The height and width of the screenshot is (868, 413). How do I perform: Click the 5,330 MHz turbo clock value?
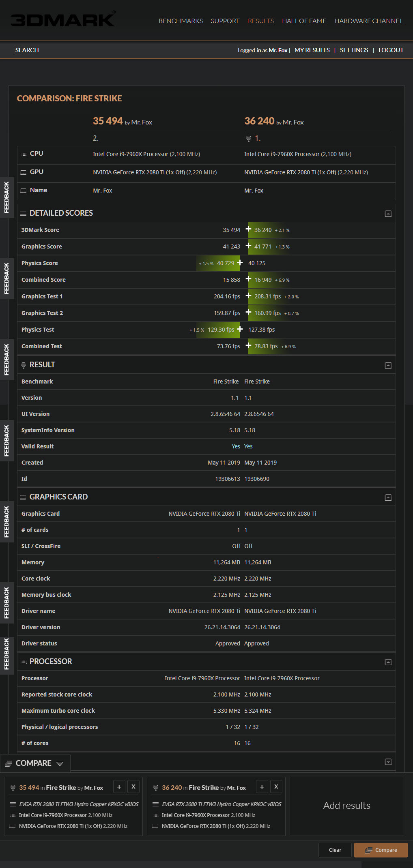[x=227, y=711]
